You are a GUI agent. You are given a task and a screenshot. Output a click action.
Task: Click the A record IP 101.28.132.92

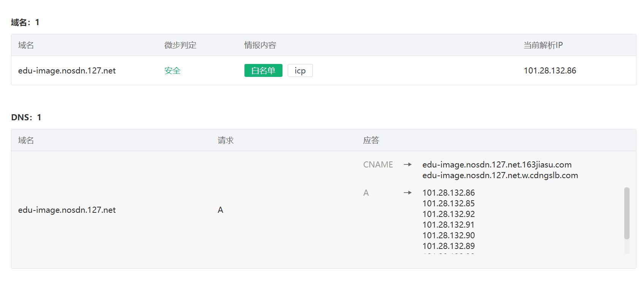(x=449, y=214)
